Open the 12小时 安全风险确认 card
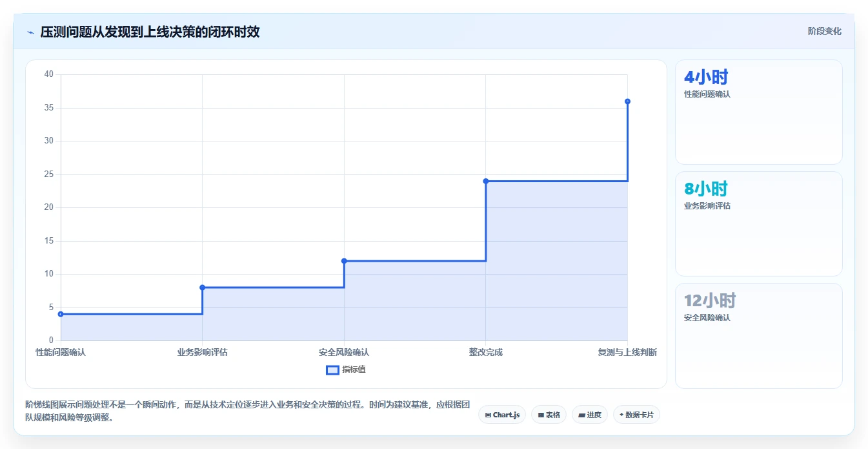This screenshot has width=868, height=449. 758,336
